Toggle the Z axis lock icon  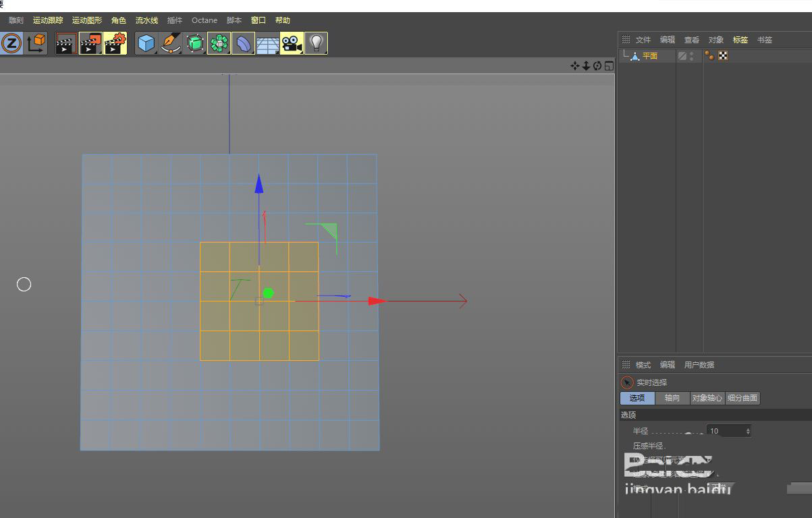(x=11, y=44)
